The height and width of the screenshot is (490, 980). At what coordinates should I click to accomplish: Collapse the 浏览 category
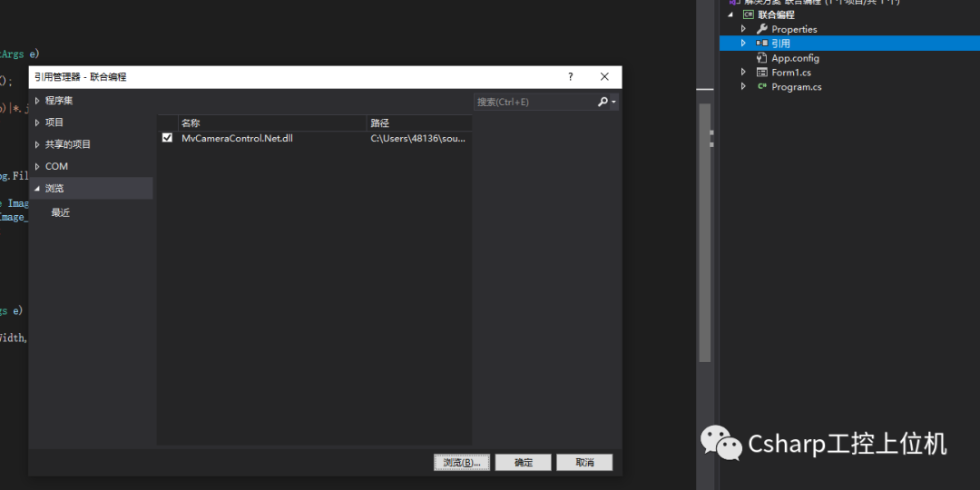pyautogui.click(x=37, y=189)
